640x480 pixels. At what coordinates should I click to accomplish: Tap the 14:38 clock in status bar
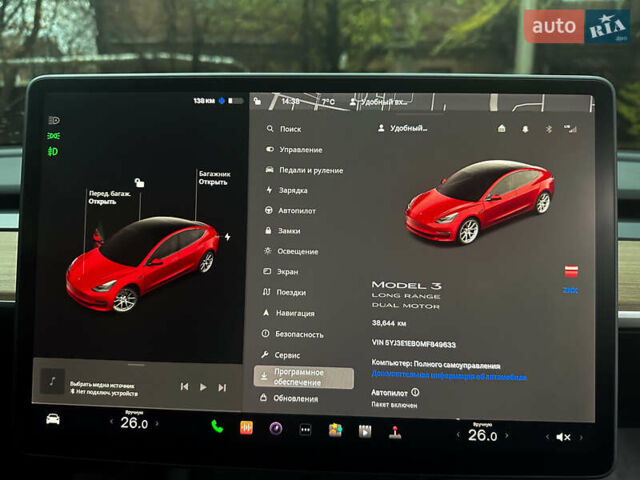tap(291, 101)
